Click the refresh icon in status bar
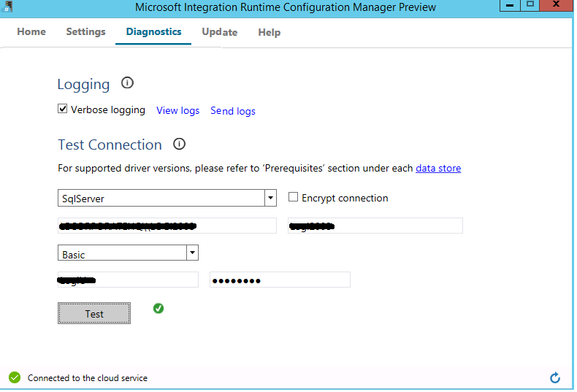 click(x=555, y=377)
